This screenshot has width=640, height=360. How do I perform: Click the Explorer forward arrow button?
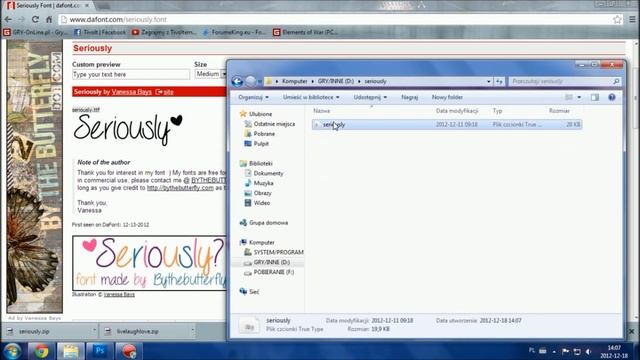click(250, 81)
